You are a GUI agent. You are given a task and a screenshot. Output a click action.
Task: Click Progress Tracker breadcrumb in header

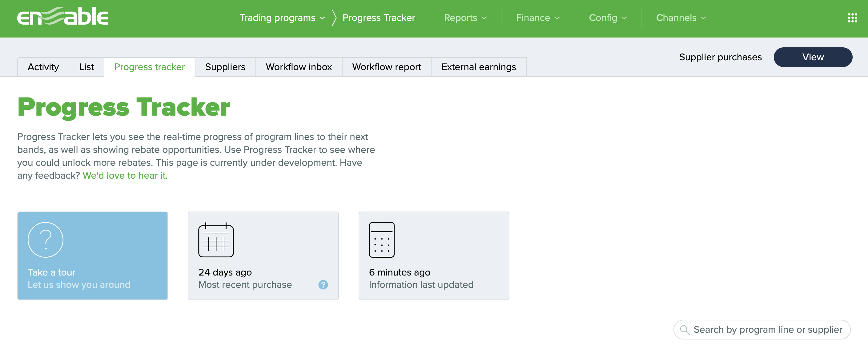click(x=379, y=18)
